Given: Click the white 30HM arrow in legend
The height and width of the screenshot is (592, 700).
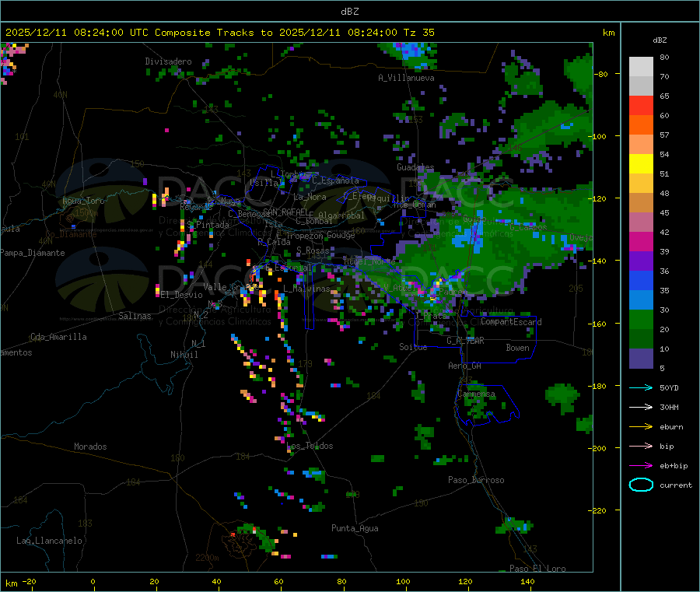Looking at the screenshot, I should click(641, 407).
